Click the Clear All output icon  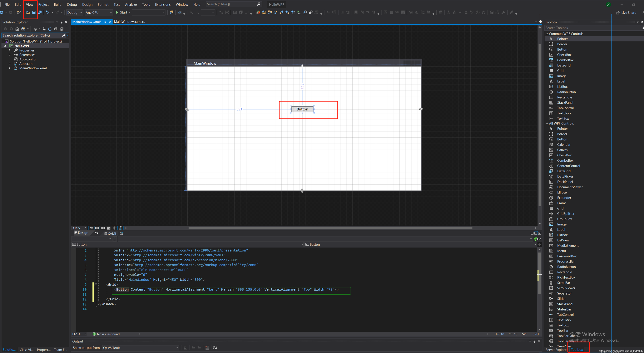point(207,347)
